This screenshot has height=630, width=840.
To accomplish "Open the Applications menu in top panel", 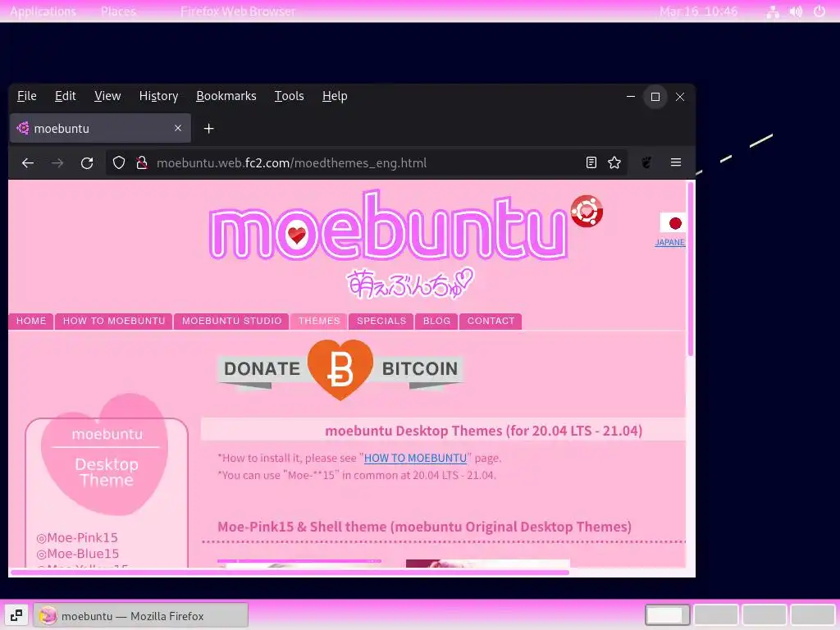I will (43, 11).
